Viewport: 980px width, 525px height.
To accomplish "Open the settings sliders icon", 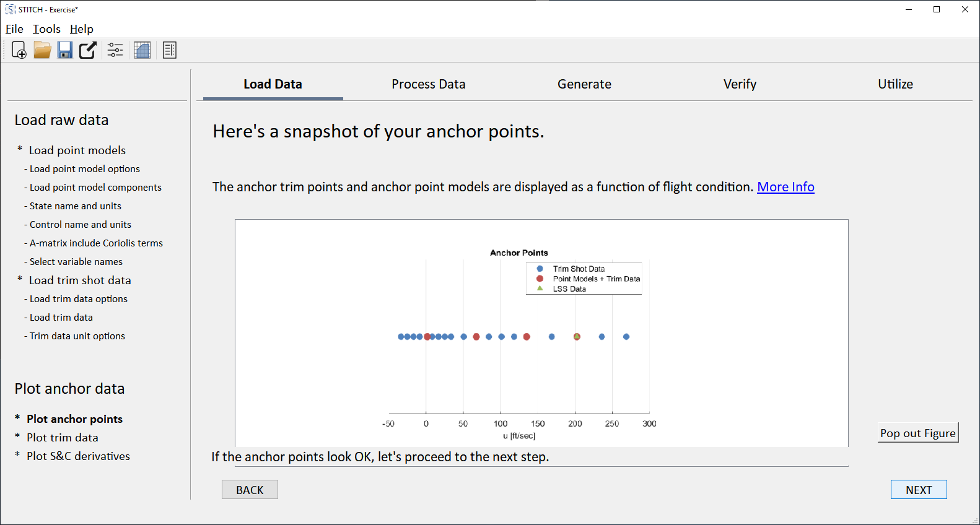I will coord(115,50).
